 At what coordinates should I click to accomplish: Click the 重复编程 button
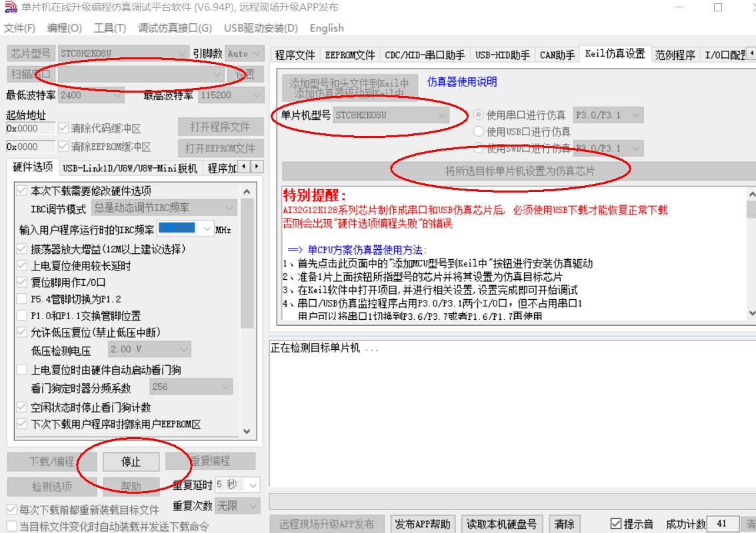click(x=210, y=461)
